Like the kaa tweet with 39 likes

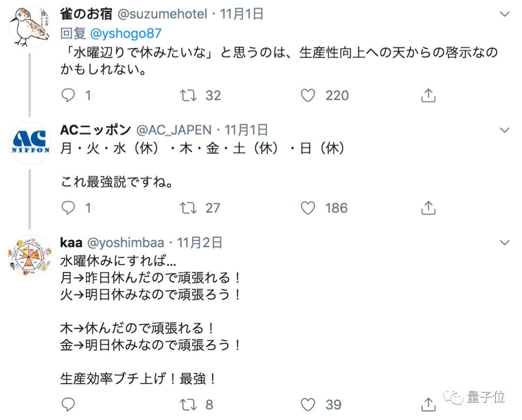[308, 404]
